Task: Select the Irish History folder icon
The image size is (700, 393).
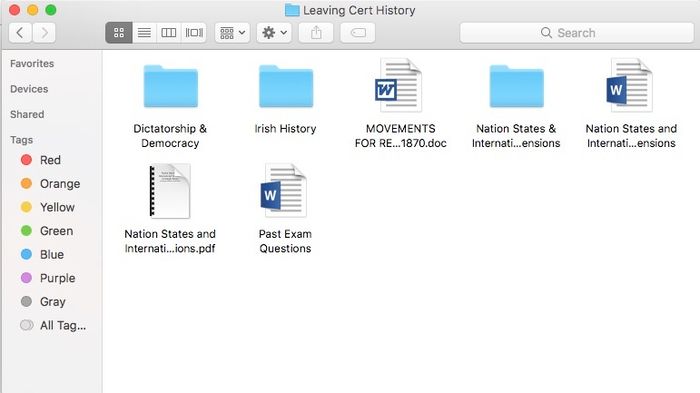Action: tap(286, 86)
